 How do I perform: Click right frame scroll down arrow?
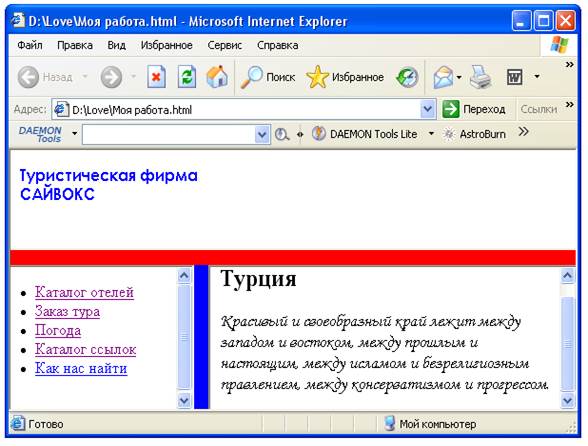568,400
